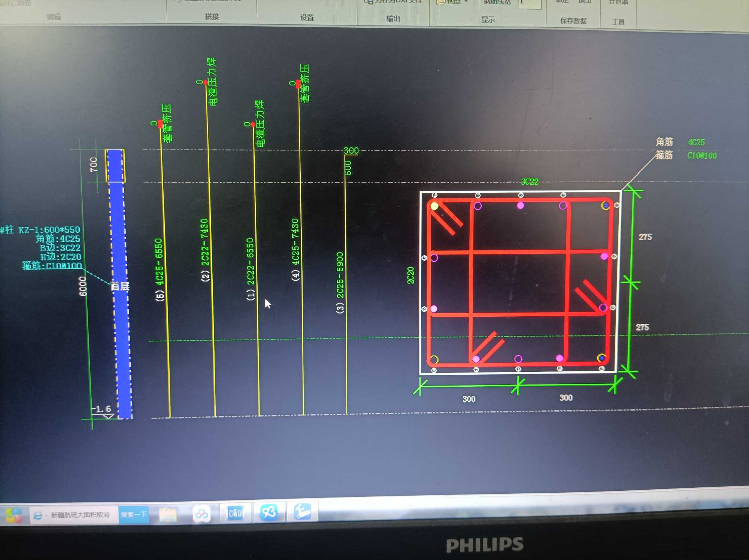The image size is (749, 560).
Task: Select the rebar label (5) 4C25-6550
Action: tap(160, 270)
